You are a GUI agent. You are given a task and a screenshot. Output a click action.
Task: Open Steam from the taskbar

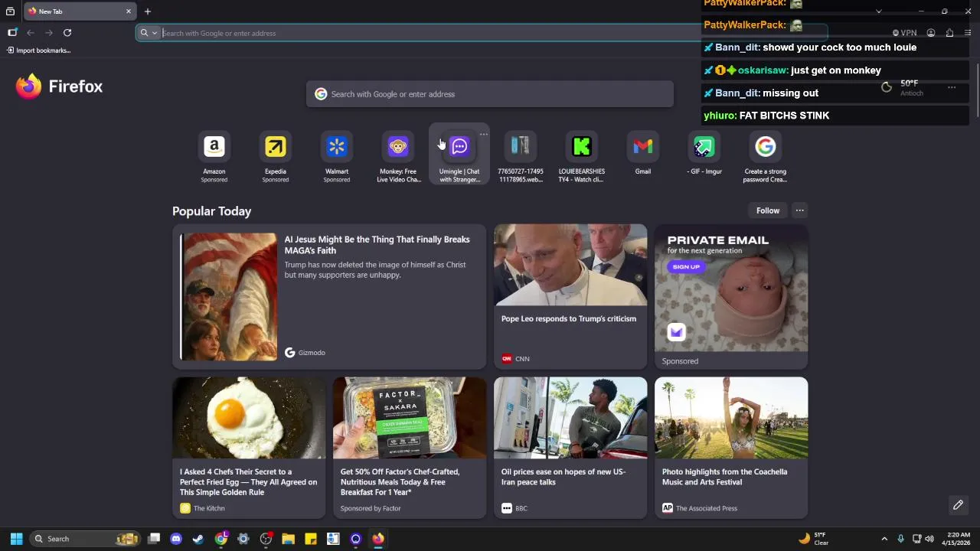(198, 539)
